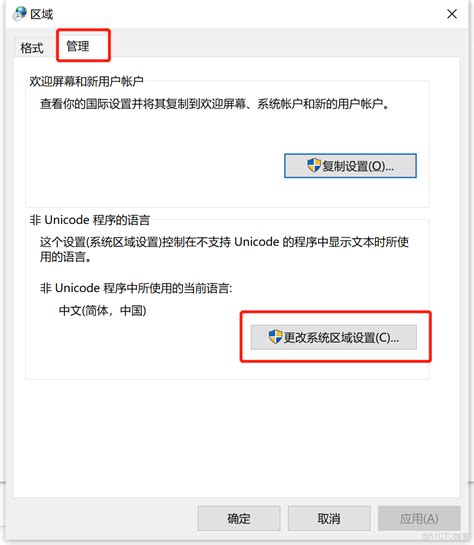474x545 pixels.
Task: Click the 这个设置(系统区域设置) description paragraph
Action: tap(224, 249)
